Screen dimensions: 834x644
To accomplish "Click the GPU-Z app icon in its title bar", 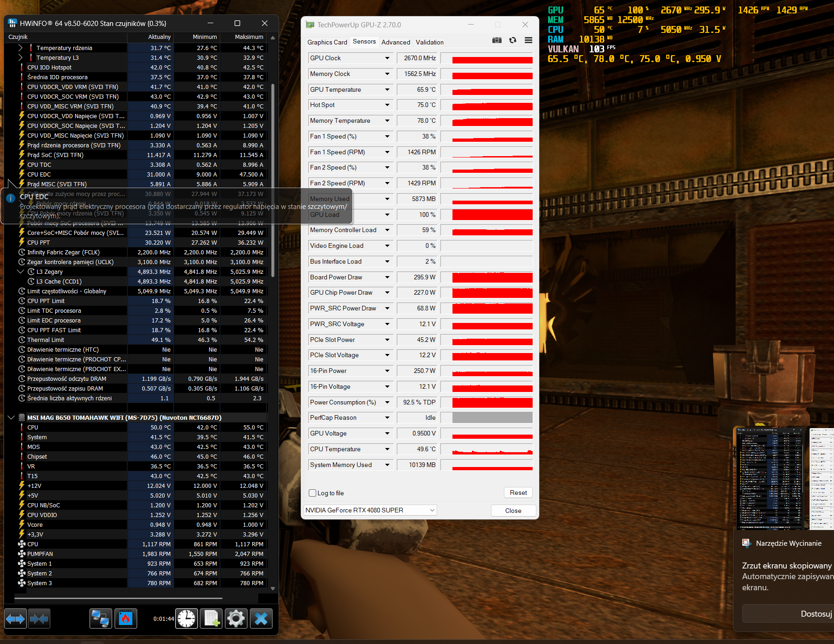I will 310,25.
